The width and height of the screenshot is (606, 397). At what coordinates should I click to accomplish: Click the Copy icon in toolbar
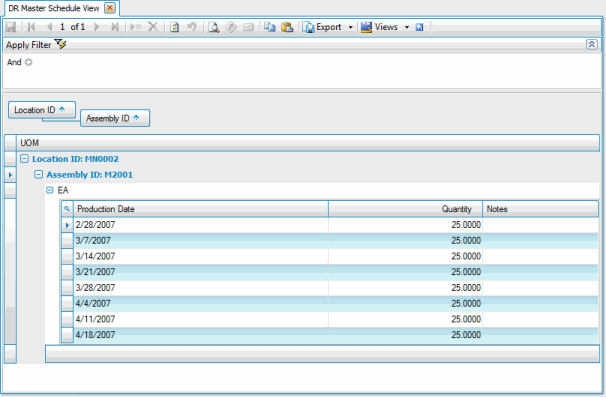[x=269, y=27]
